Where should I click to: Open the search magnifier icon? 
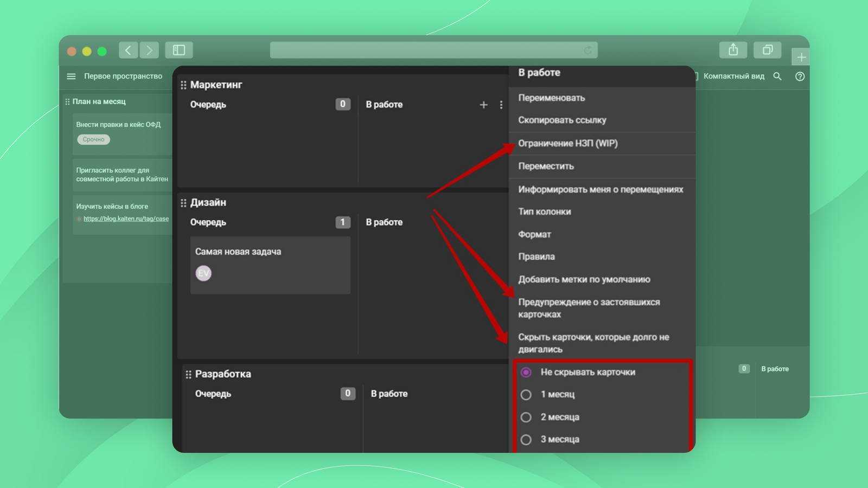pyautogui.click(x=777, y=76)
